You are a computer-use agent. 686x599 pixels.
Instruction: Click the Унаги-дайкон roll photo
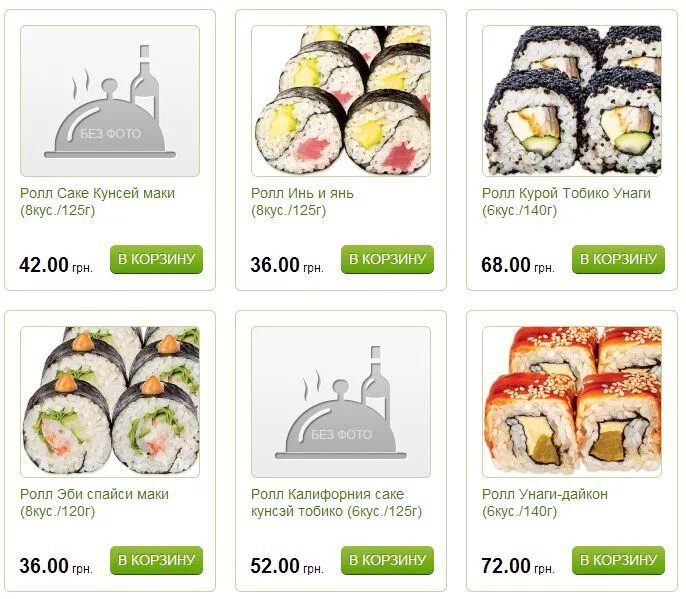(572, 402)
